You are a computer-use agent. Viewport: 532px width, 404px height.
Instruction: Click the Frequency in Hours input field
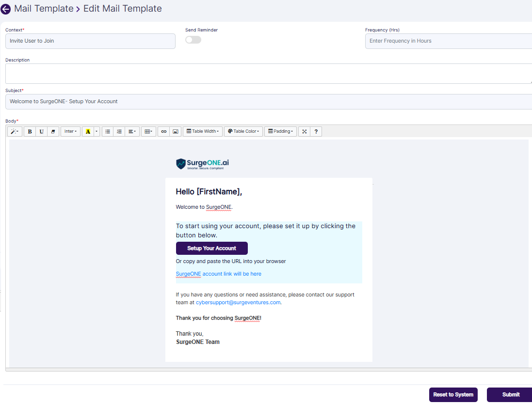pyautogui.click(x=448, y=41)
